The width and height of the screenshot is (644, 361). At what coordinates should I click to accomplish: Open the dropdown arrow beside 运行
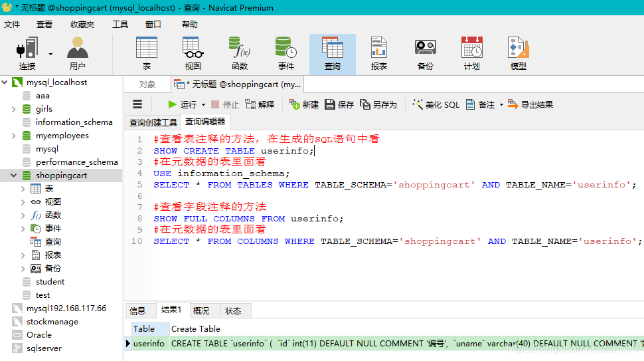click(x=202, y=104)
